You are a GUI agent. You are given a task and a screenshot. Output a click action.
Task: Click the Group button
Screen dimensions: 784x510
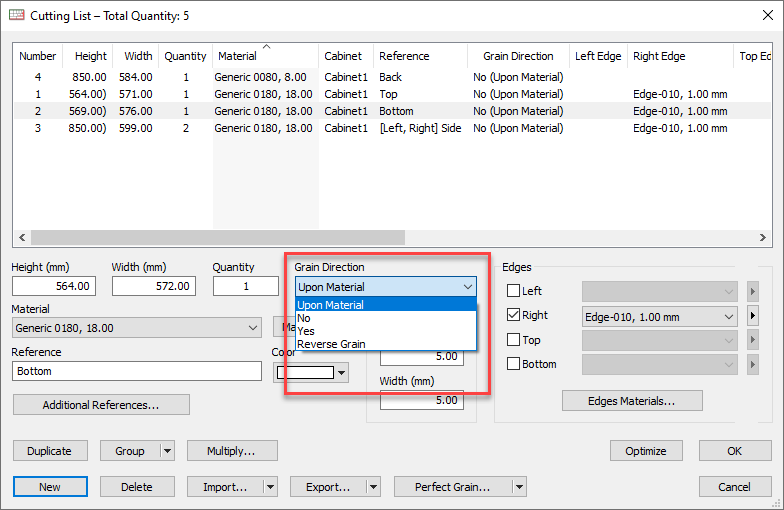click(x=130, y=451)
